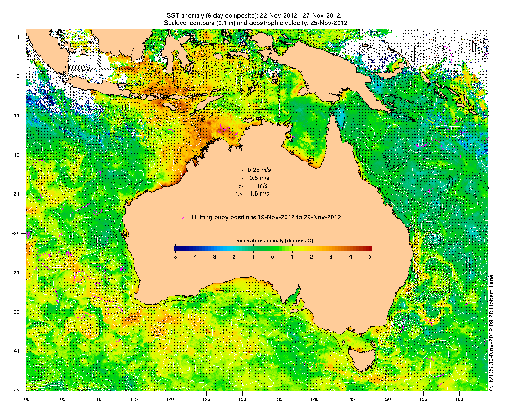Click the 1 m/s velocity legend label

click(x=260, y=186)
